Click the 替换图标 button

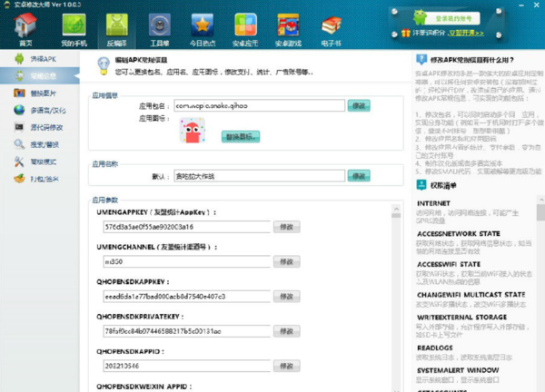pos(241,136)
